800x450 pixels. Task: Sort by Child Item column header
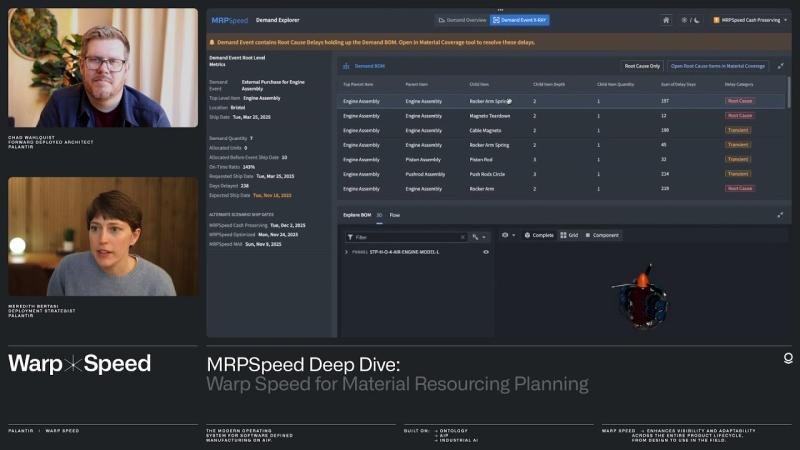click(479, 84)
